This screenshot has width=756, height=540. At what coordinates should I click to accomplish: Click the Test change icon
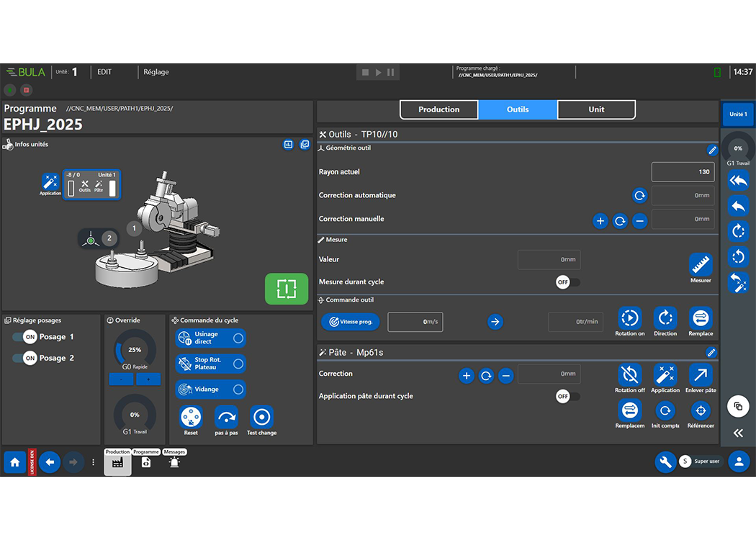(x=261, y=417)
